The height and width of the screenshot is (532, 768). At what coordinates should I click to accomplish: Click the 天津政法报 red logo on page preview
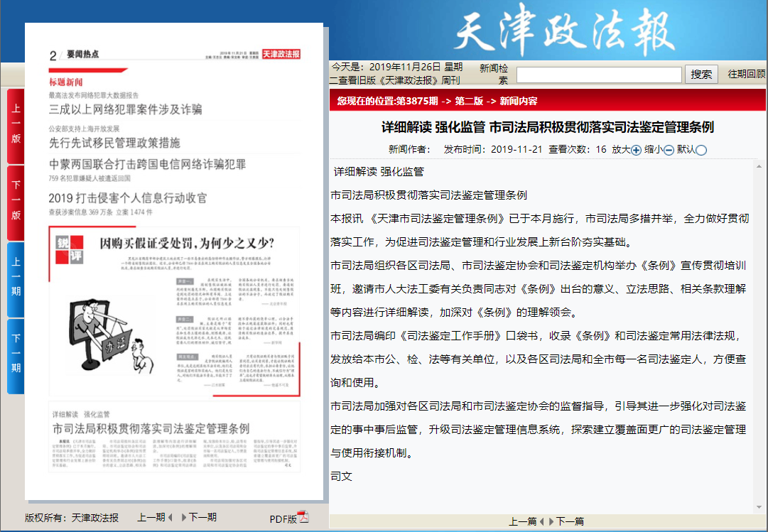pyautogui.click(x=281, y=54)
